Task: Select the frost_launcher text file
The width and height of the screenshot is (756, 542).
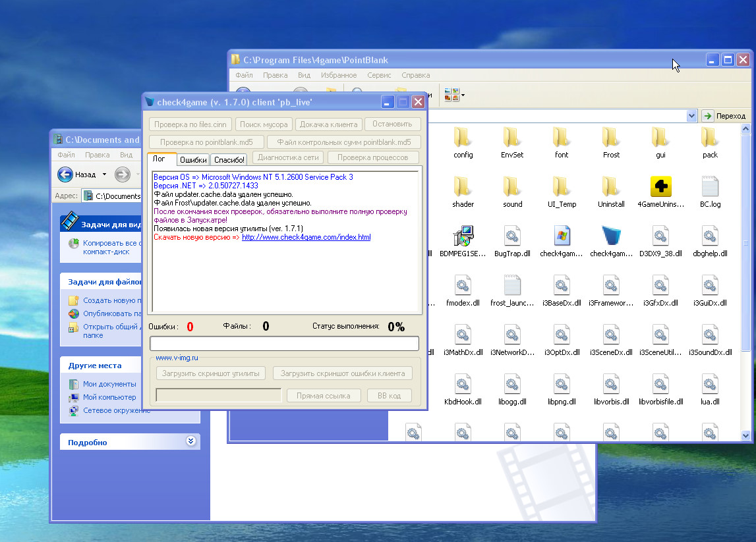Action: [512, 290]
